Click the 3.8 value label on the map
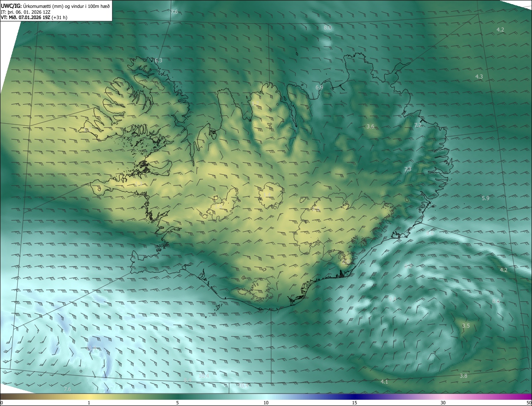Viewport: 532px width, 406px height. 463,376
